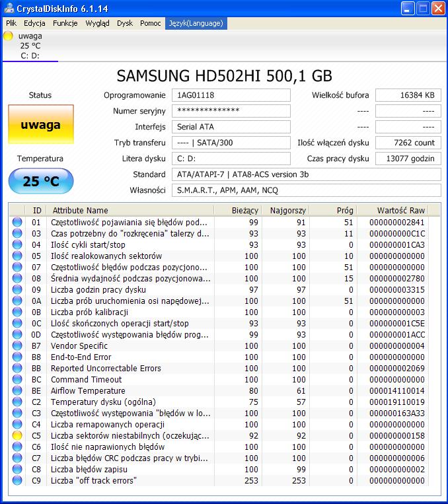Click the Litera dysku field
Viewport: 448px width, 504px height.
point(231,159)
